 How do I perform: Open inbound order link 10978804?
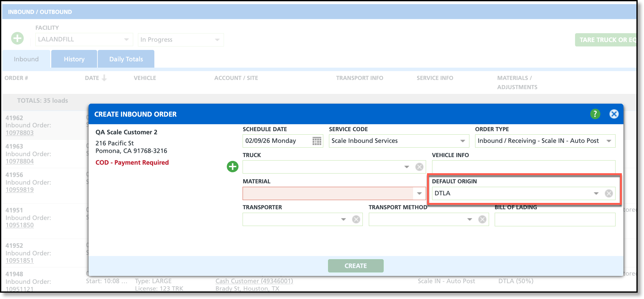tap(20, 161)
